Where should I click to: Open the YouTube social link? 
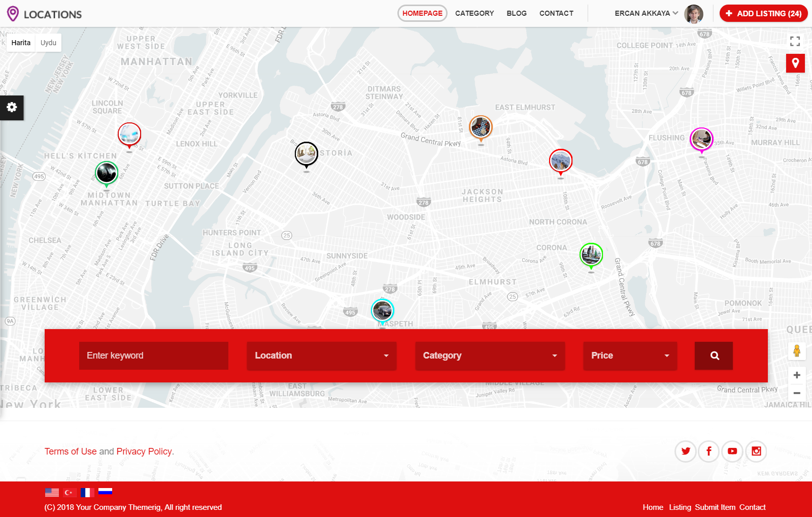pos(732,451)
